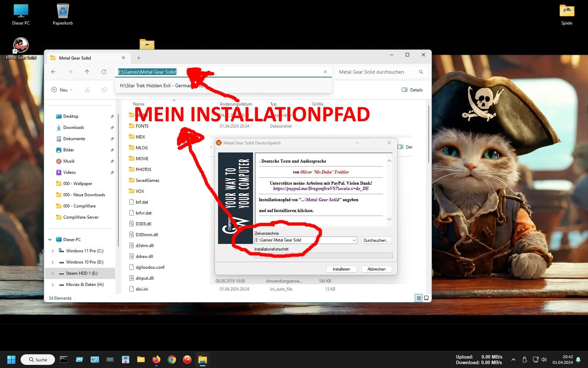Image resolution: width=588 pixels, height=368 pixels.
Task: Open Firefox from the taskbar
Action: point(156,360)
